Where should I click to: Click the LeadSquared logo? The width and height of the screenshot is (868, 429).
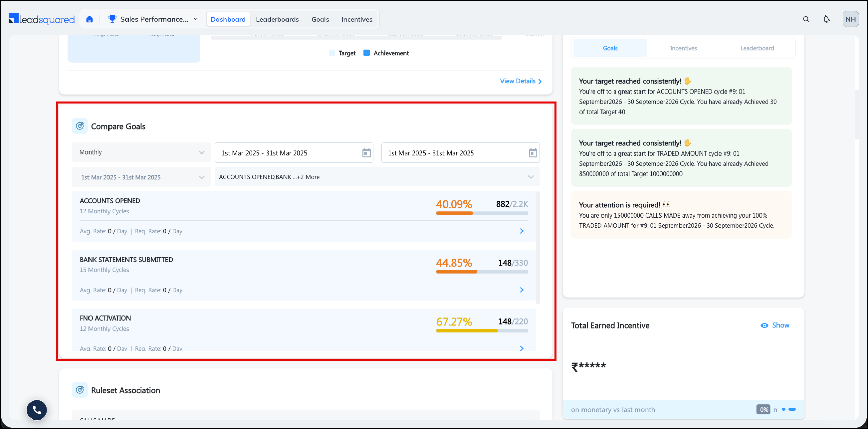click(42, 19)
